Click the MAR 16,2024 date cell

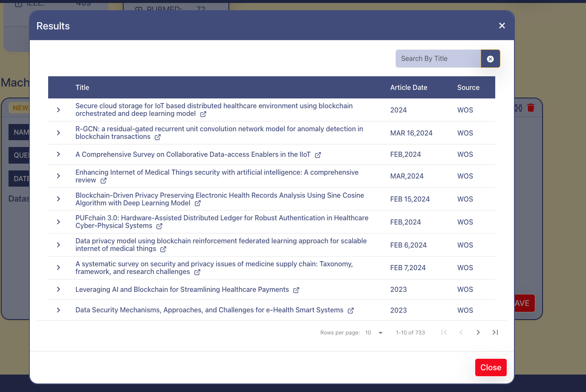[x=411, y=133]
